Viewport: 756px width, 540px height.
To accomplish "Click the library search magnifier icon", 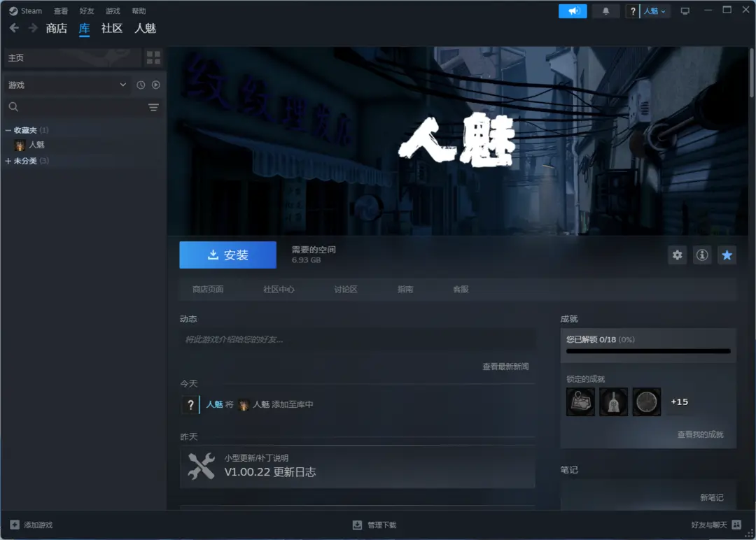I will tap(13, 107).
